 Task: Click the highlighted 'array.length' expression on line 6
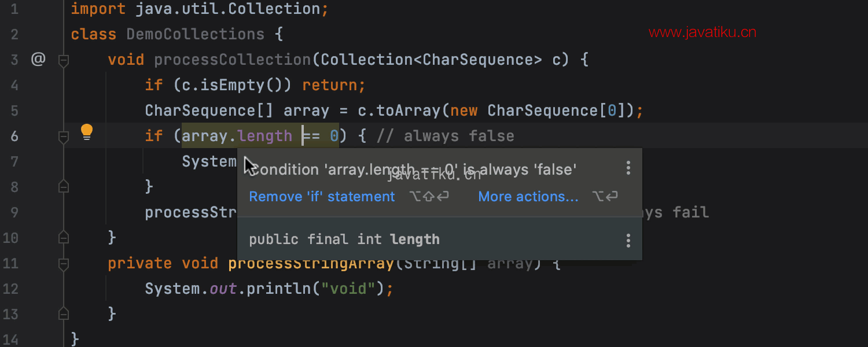(x=237, y=136)
